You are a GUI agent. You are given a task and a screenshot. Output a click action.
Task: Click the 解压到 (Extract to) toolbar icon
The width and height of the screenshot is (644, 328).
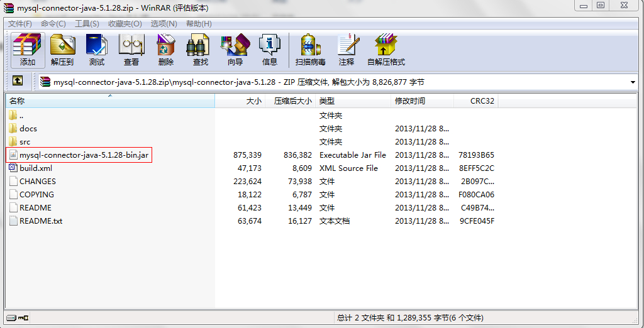62,45
